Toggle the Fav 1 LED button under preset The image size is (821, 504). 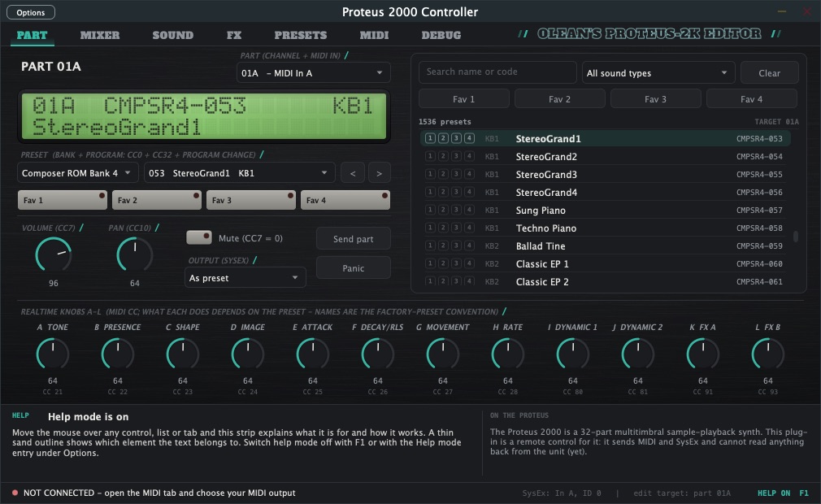63,200
